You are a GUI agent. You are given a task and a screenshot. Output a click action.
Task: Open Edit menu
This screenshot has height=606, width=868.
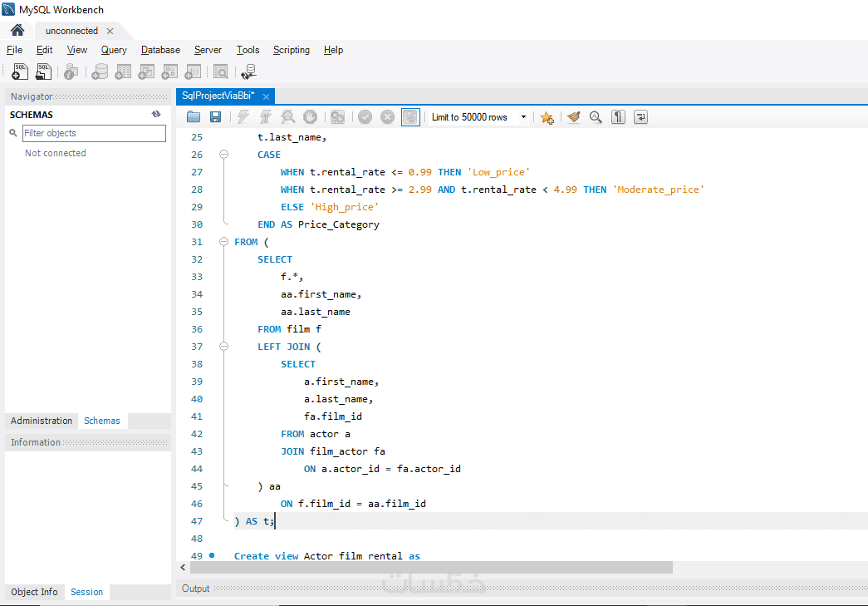click(44, 50)
